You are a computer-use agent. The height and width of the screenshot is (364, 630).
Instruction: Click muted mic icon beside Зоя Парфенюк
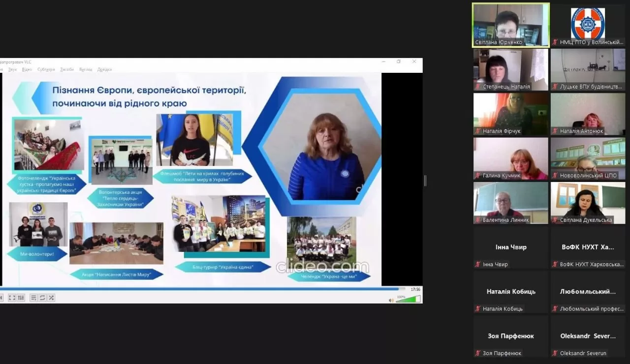click(x=477, y=353)
